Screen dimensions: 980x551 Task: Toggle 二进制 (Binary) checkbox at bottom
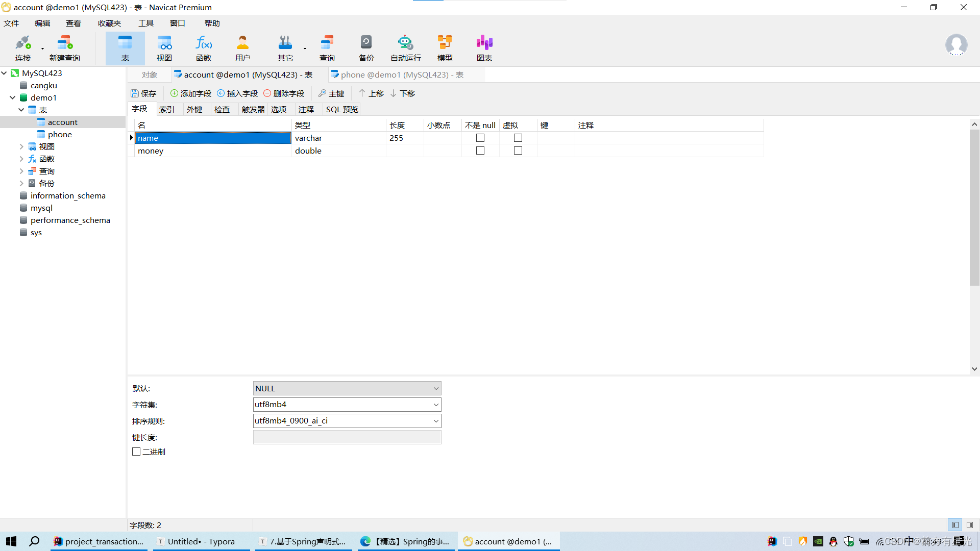pyautogui.click(x=135, y=452)
